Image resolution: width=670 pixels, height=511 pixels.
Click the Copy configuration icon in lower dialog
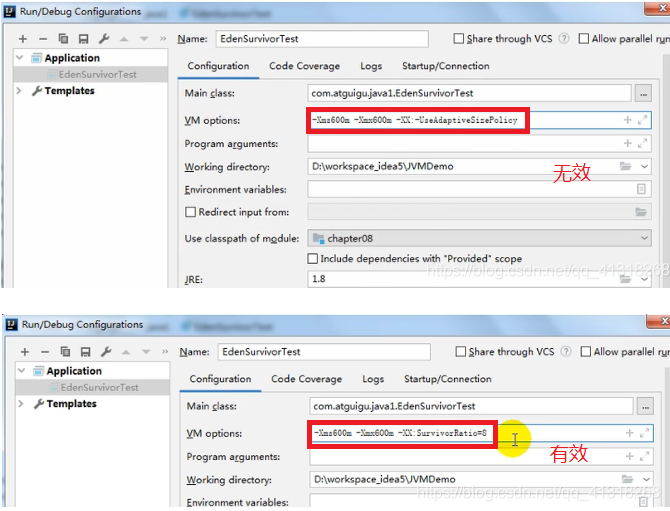click(65, 352)
